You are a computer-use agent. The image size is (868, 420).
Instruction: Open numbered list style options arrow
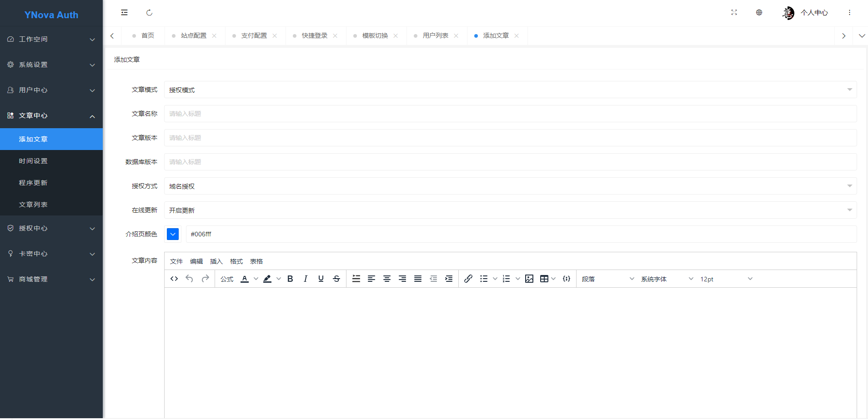(x=518, y=279)
